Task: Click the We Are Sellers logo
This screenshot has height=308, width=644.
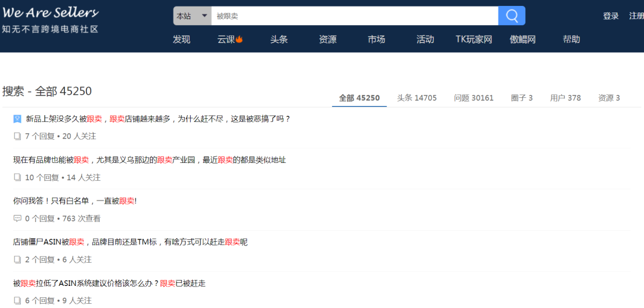Action: tap(50, 13)
